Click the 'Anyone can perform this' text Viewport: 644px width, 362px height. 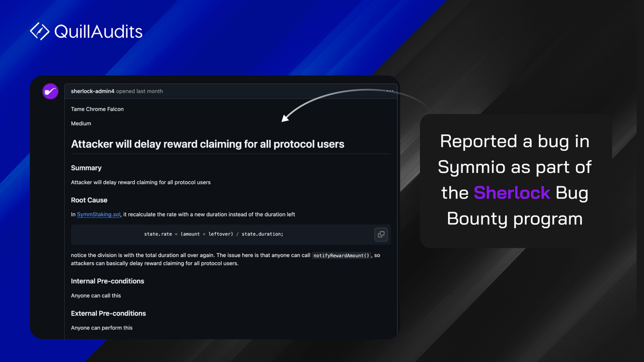tap(101, 328)
